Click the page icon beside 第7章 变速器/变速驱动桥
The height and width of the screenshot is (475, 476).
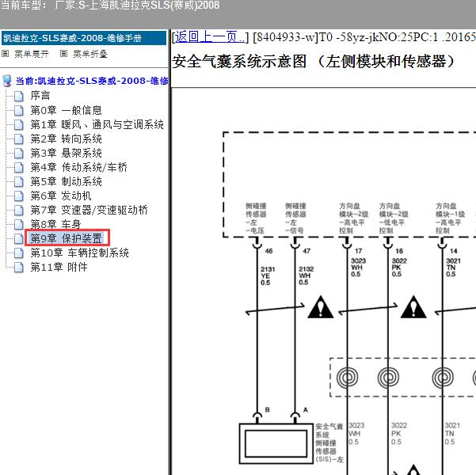pos(19,211)
